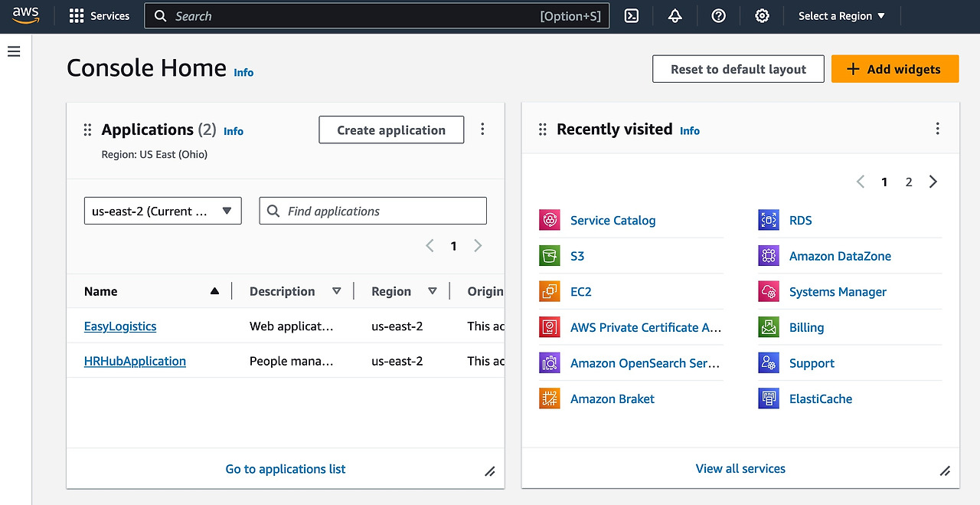Click Reset to default layout
The width and height of the screenshot is (980, 505).
738,69
